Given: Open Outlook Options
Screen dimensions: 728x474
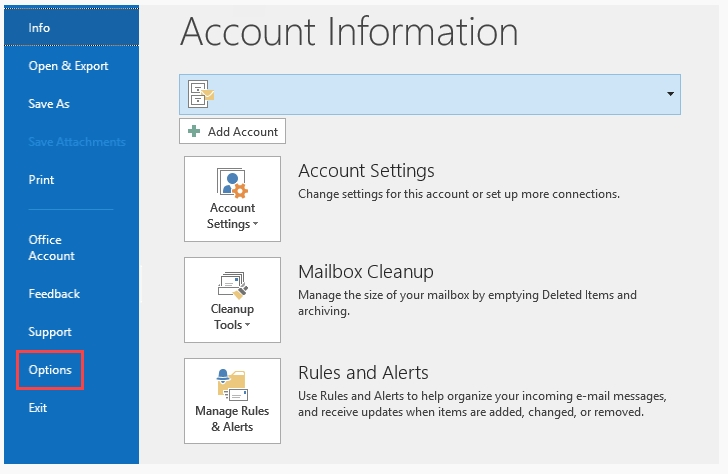Looking at the screenshot, I should pos(50,370).
